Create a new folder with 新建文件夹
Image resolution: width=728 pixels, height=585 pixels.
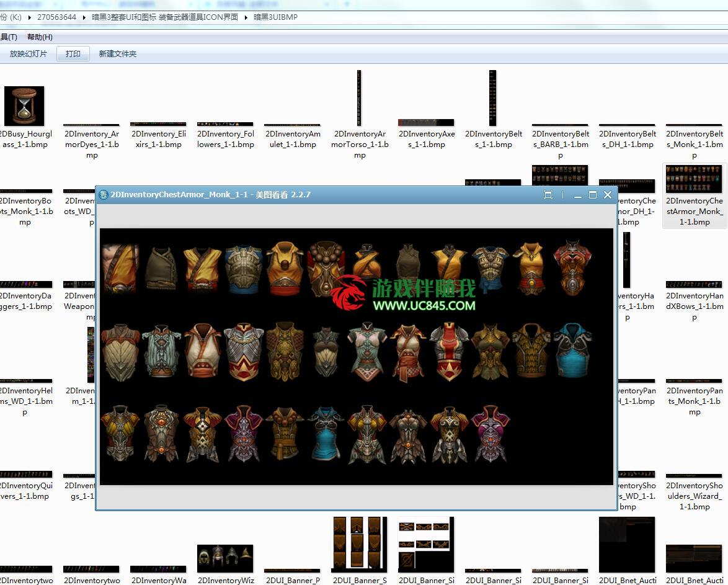117,54
